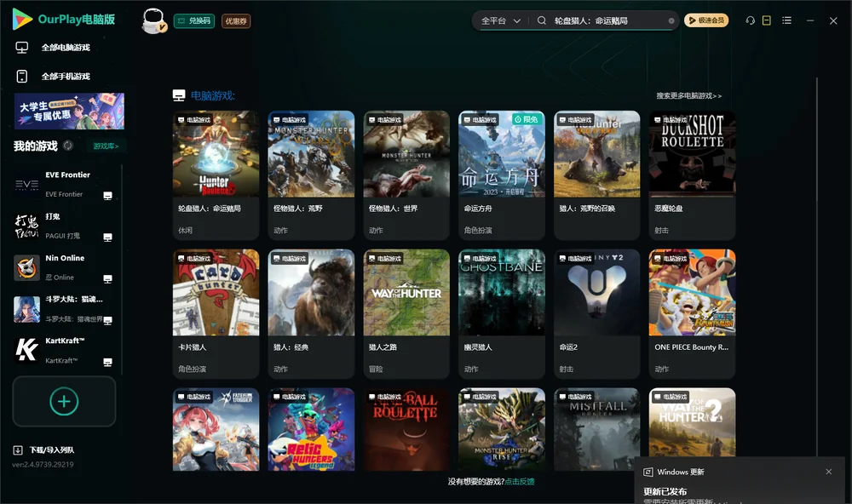Open the Relic Hunters Legend card
The width and height of the screenshot is (852, 504).
(311, 429)
